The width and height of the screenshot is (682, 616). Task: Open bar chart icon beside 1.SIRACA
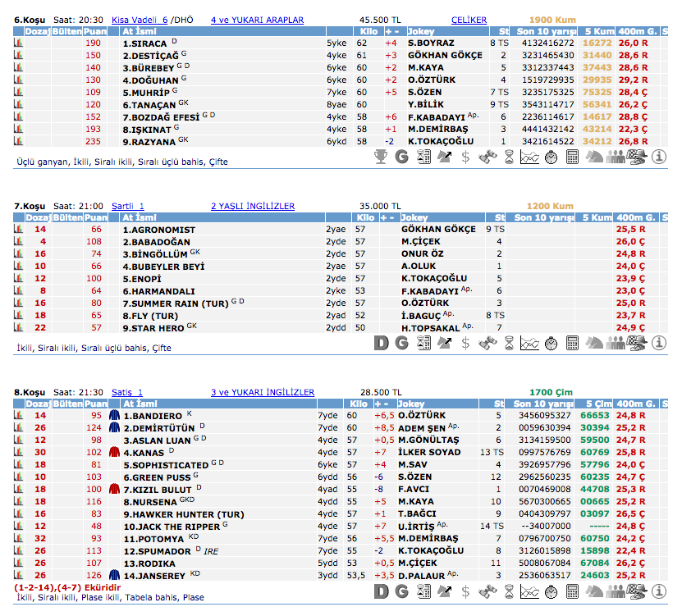point(19,43)
